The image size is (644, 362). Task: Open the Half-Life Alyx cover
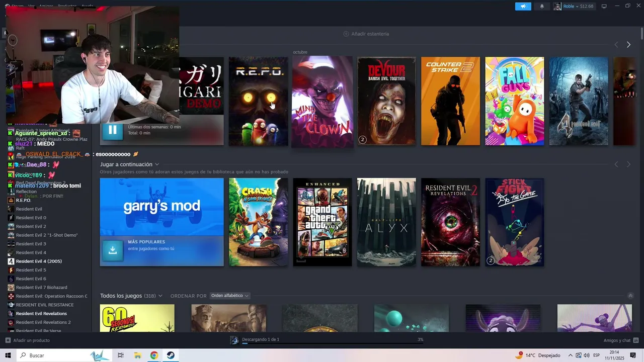[x=386, y=222]
